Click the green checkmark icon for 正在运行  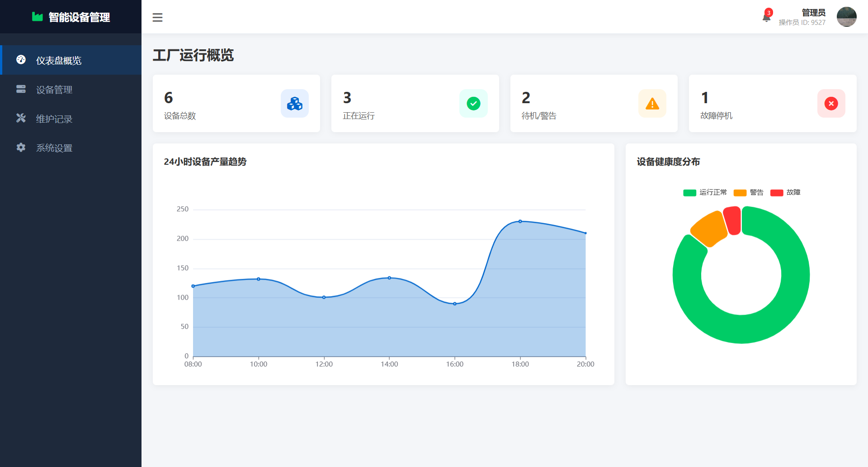tap(473, 104)
